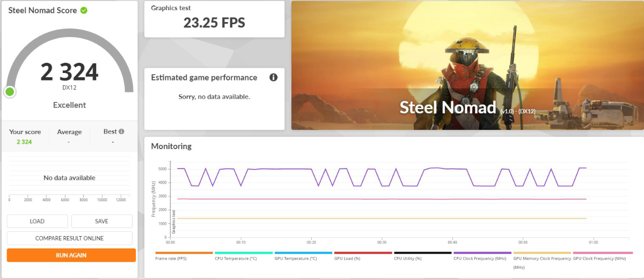
Task: Toggle the GPU Clock Frequency (MHz) legend entry
Action: pyautogui.click(x=602, y=255)
